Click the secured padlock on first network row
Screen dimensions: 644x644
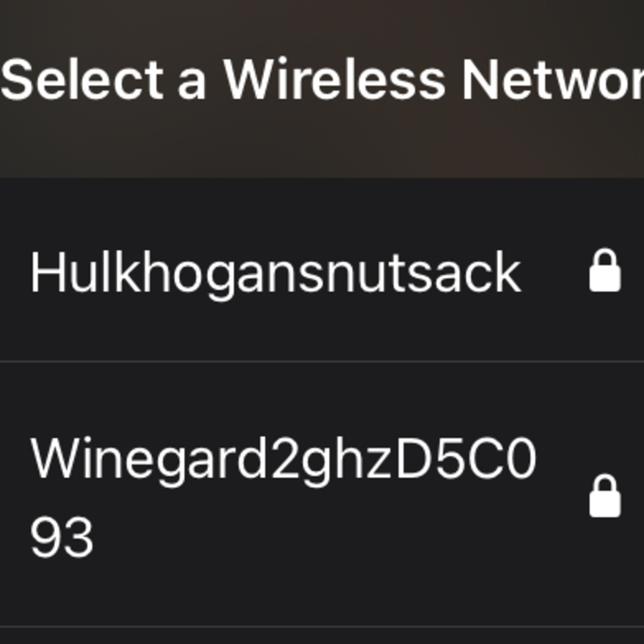(x=605, y=270)
